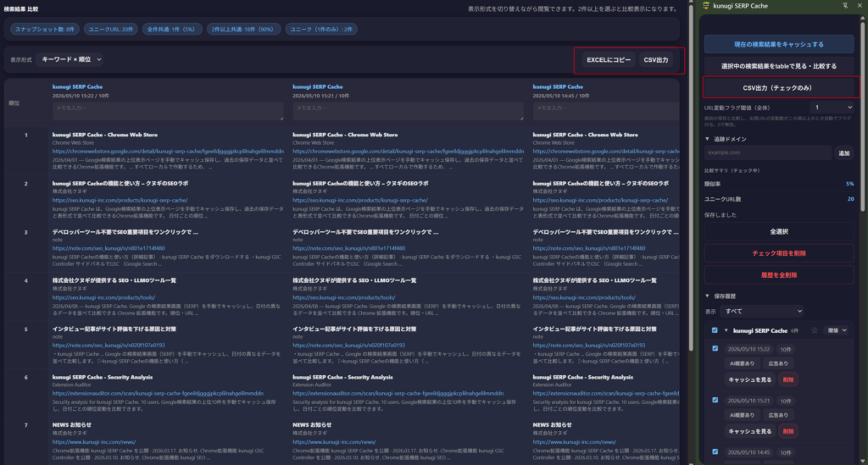Image resolution: width=868 pixels, height=465 pixels.
Task: Toggle checkbox for kunugi SERP Cache group
Action: (715, 330)
